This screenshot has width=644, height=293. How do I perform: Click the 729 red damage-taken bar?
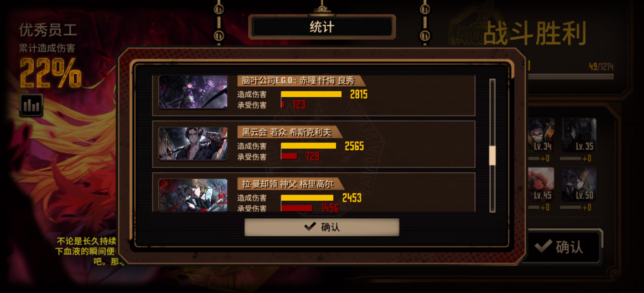pyautogui.click(x=289, y=156)
